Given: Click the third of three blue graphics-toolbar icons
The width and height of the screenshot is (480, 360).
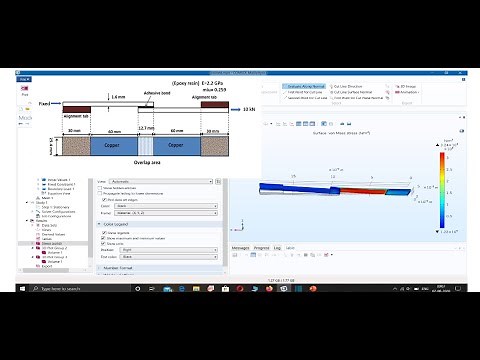Looking at the screenshot, I should pyautogui.click(x=312, y=124).
